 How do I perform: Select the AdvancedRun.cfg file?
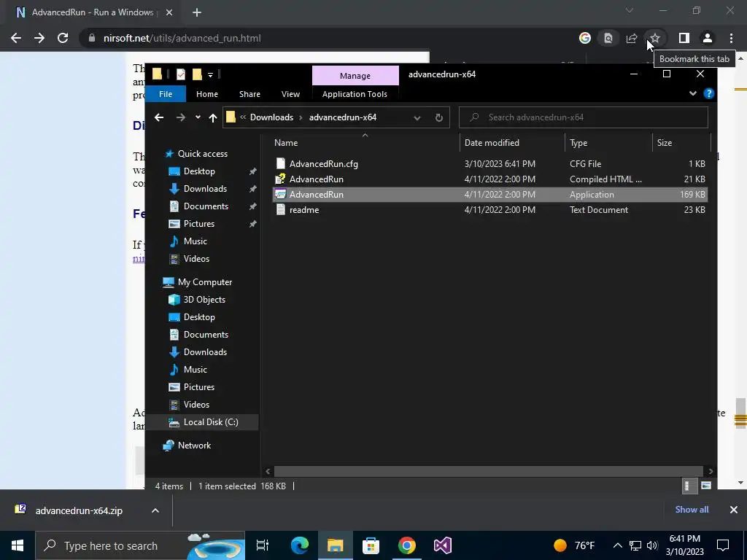489,164
